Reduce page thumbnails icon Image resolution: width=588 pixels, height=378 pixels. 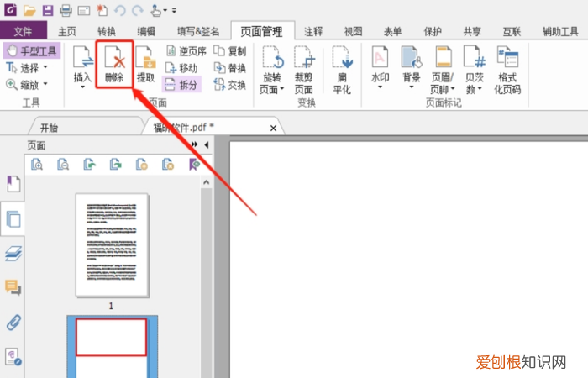[x=63, y=165]
